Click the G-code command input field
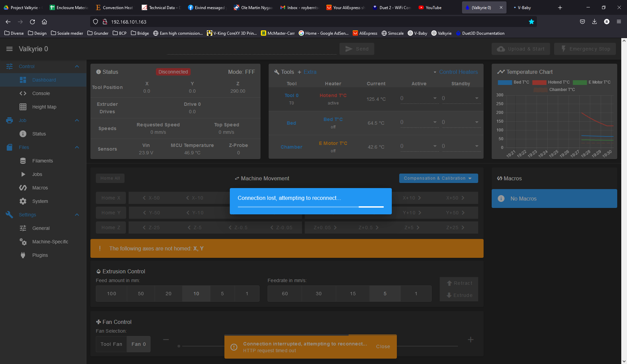The height and width of the screenshot is (364, 627). coord(251,49)
